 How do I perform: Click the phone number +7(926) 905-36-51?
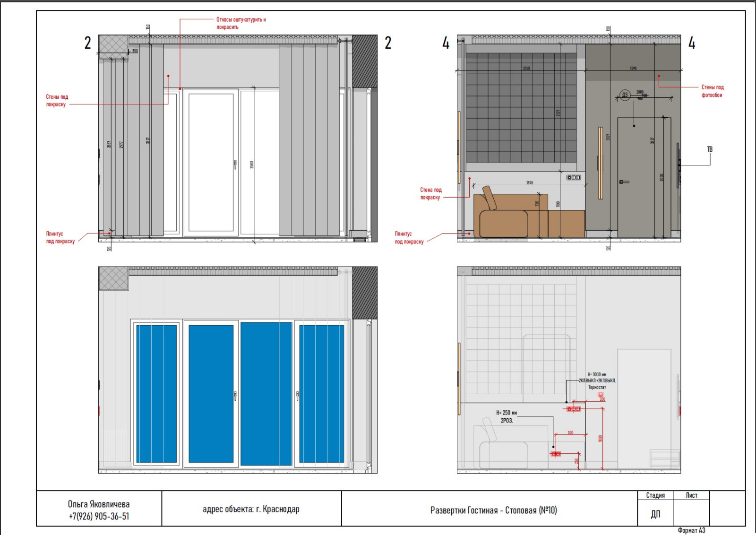click(99, 516)
